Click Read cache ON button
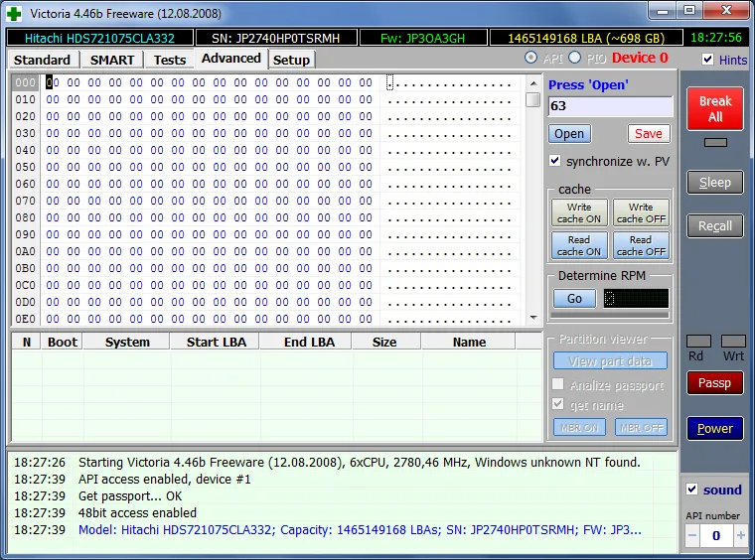 point(579,245)
